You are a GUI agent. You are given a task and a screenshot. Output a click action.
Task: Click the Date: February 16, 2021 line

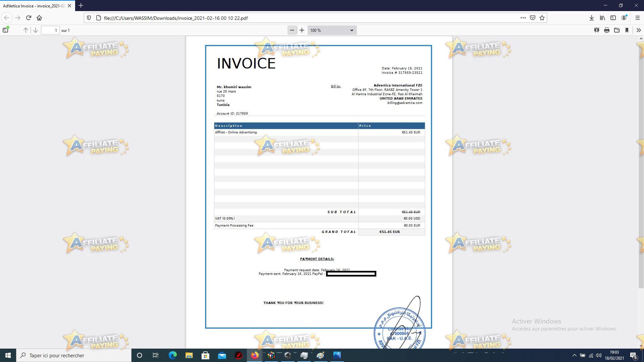pos(402,68)
